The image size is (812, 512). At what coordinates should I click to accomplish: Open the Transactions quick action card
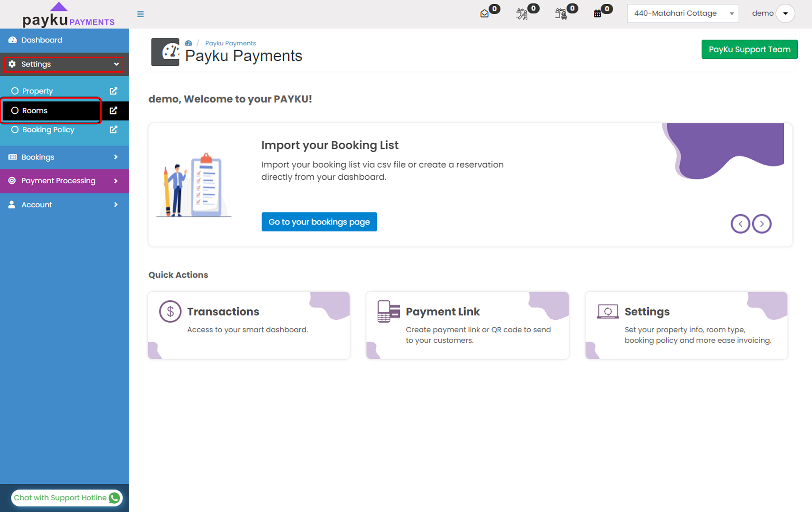(249, 325)
